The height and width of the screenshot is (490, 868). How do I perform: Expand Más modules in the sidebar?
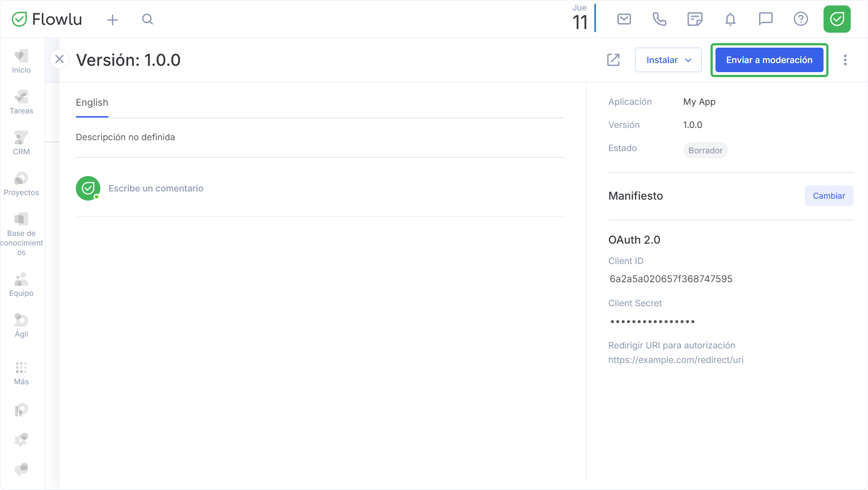click(21, 373)
